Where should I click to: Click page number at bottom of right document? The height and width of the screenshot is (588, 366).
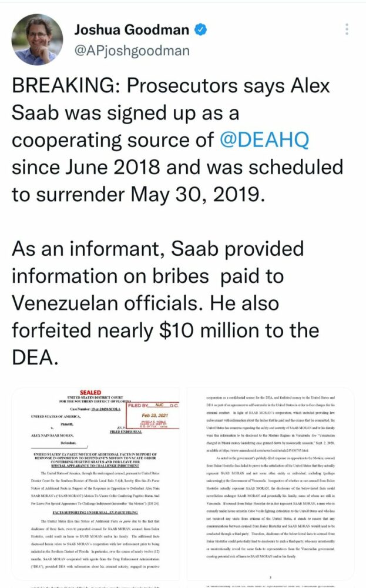point(270,577)
